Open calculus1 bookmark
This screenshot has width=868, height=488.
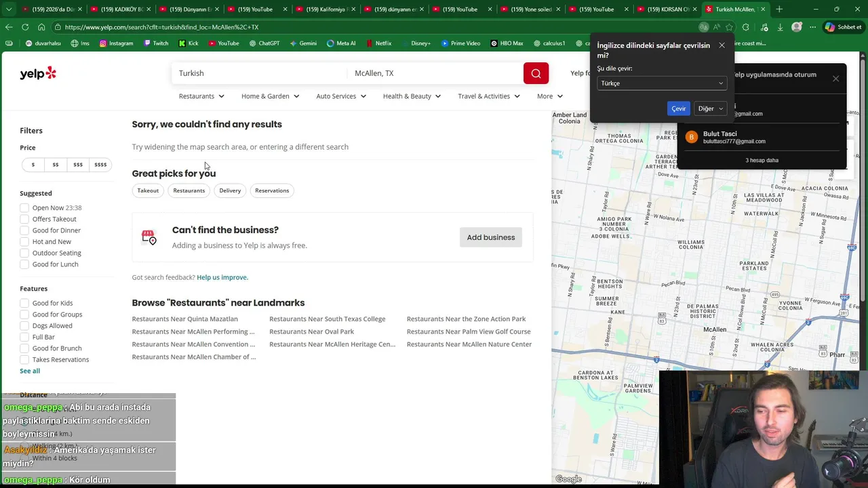click(549, 43)
